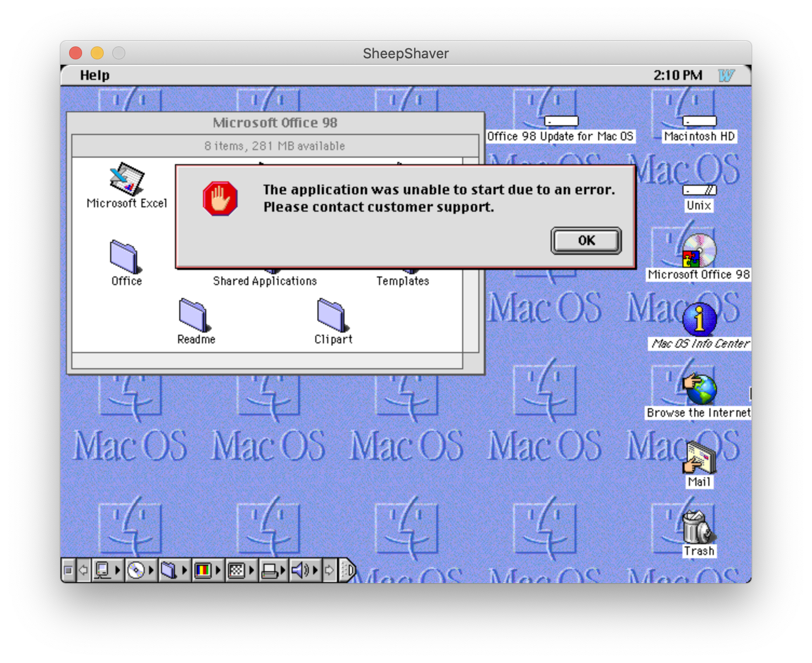Click '8 items, 281 MB available' header

(x=275, y=146)
